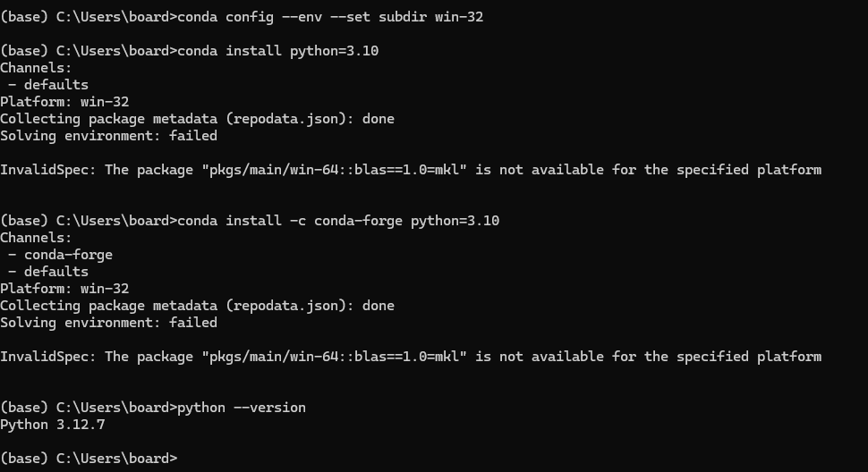The height and width of the screenshot is (472, 868).
Task: Click the second "Collecting package metadata" line
Action: coord(197,306)
